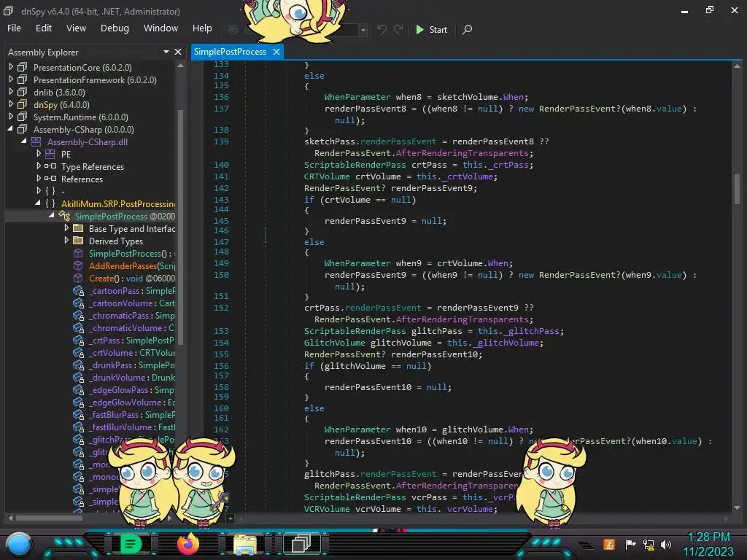Click the Undo arrow in toolbar
This screenshot has height=560, width=747.
[x=382, y=29]
